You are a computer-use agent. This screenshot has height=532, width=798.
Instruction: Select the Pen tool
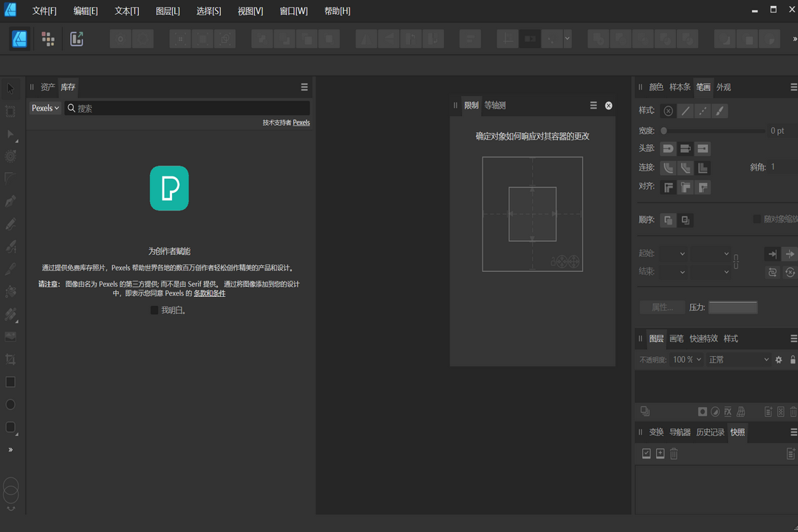coord(10,200)
